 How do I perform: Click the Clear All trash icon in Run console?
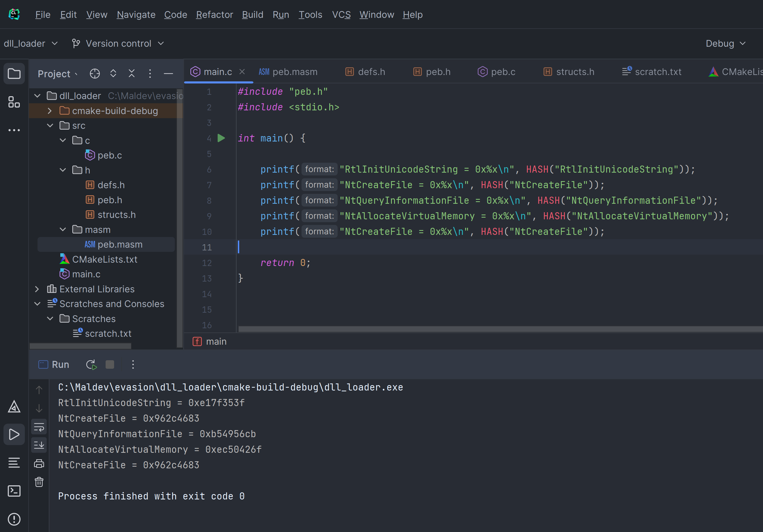point(39,482)
